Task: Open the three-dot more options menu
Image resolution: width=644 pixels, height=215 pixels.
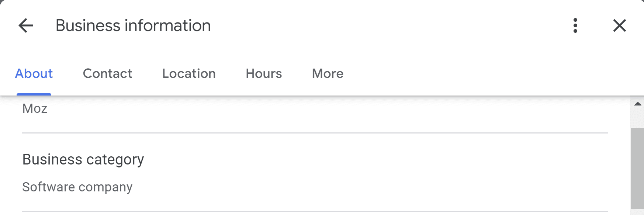Action: click(575, 26)
